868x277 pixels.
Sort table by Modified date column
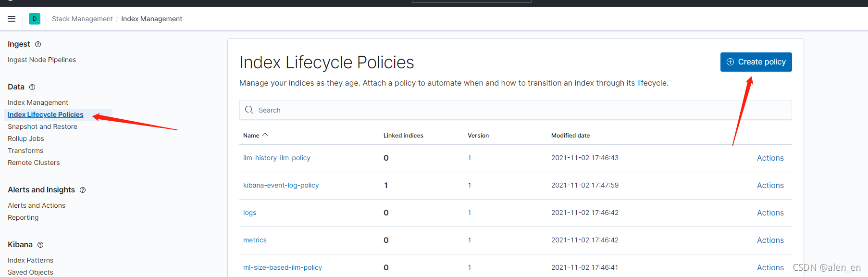[x=570, y=136]
